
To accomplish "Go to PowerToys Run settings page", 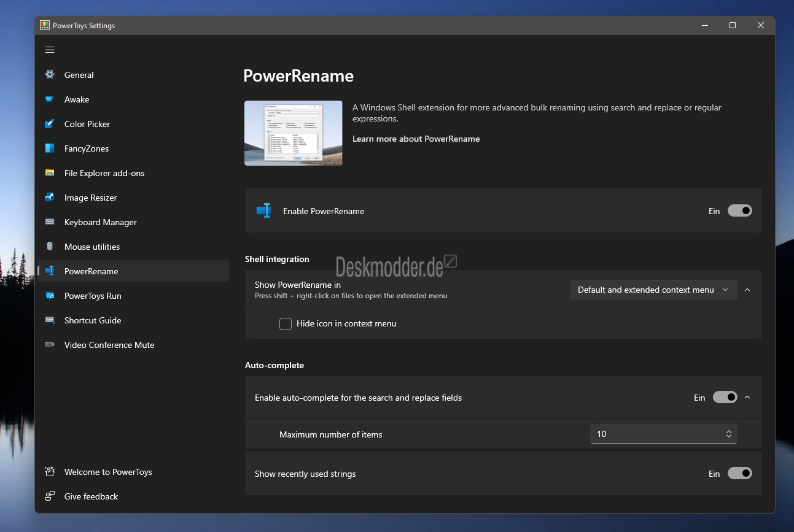I will [93, 296].
